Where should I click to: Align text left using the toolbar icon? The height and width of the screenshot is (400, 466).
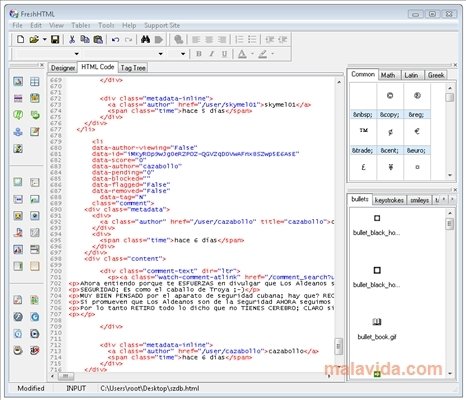tap(196, 40)
